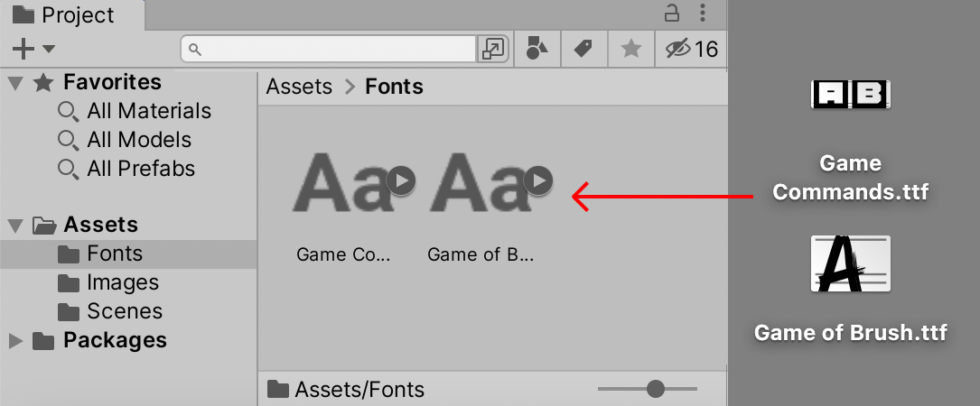Collapse the Assets folder tree
Viewport: 980px width, 406px height.
pos(14,225)
